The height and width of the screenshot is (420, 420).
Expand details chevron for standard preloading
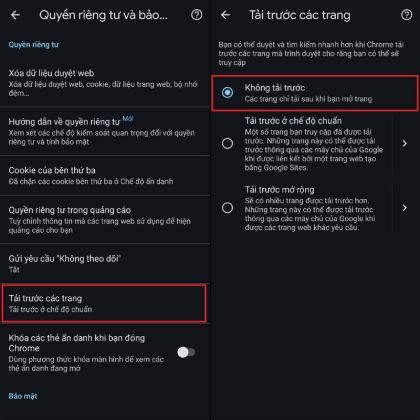click(405, 144)
